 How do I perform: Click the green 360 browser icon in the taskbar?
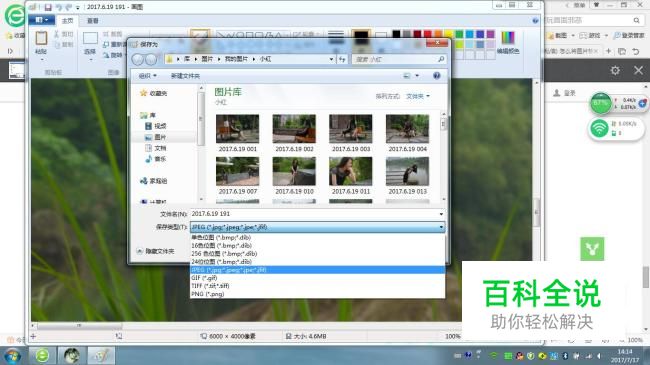point(42,356)
